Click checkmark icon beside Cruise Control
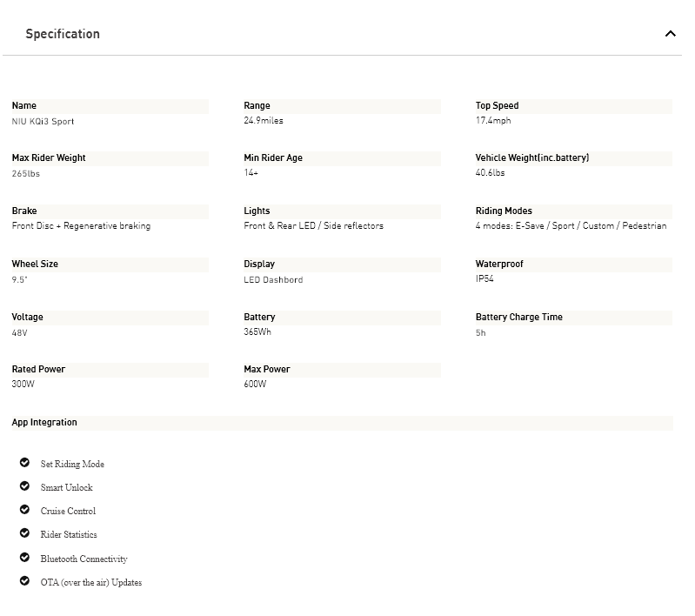The image size is (695, 616). pos(25,510)
